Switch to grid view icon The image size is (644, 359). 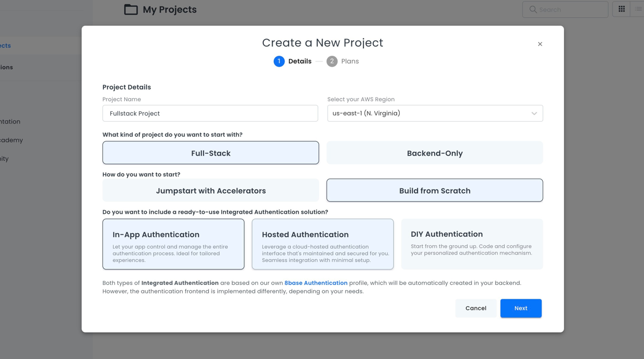(x=622, y=9)
